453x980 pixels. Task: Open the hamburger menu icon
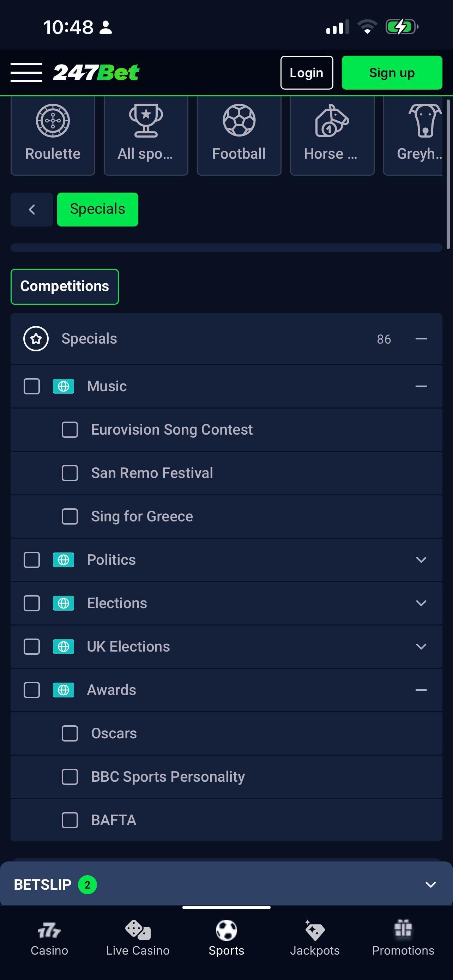point(26,73)
